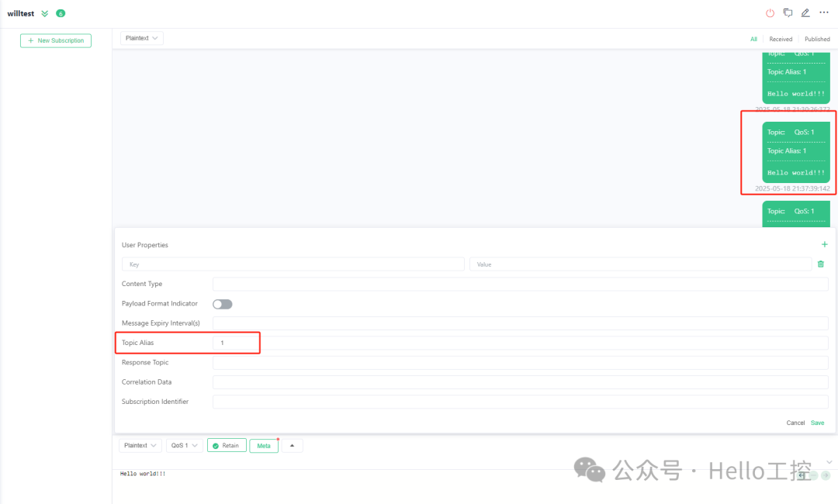
Task: Click the User Properties heading
Action: (145, 245)
